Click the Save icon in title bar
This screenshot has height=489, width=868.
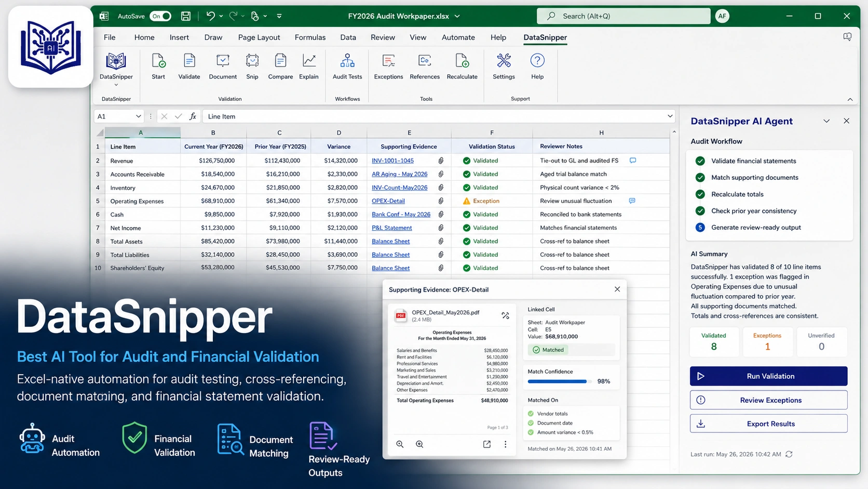point(186,16)
